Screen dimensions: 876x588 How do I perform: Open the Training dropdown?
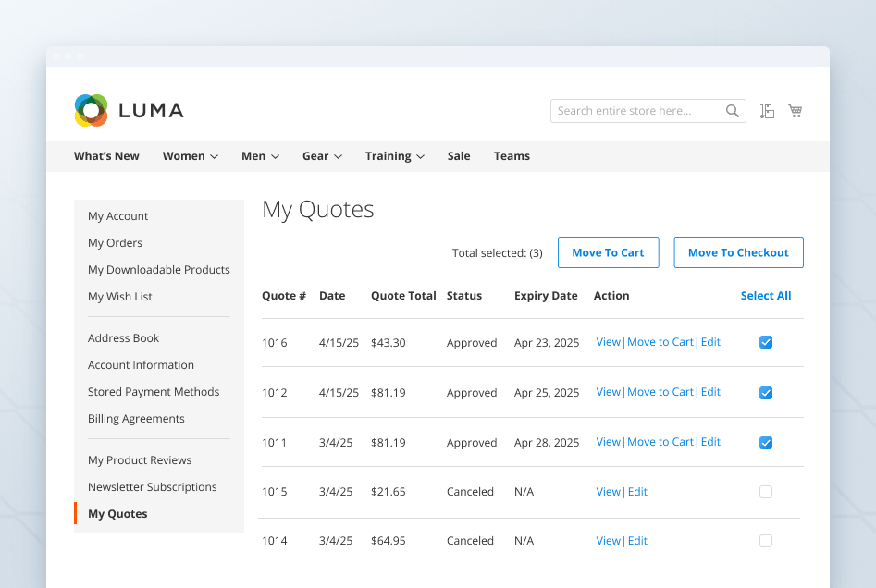[394, 155]
